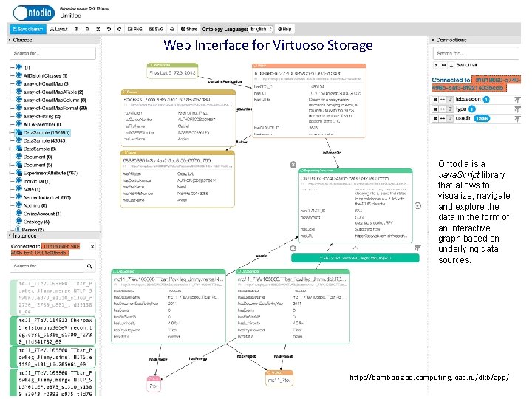Select array-of-QuadMap class entry
The width and height of the screenshot is (532, 399).
(x=46, y=83)
